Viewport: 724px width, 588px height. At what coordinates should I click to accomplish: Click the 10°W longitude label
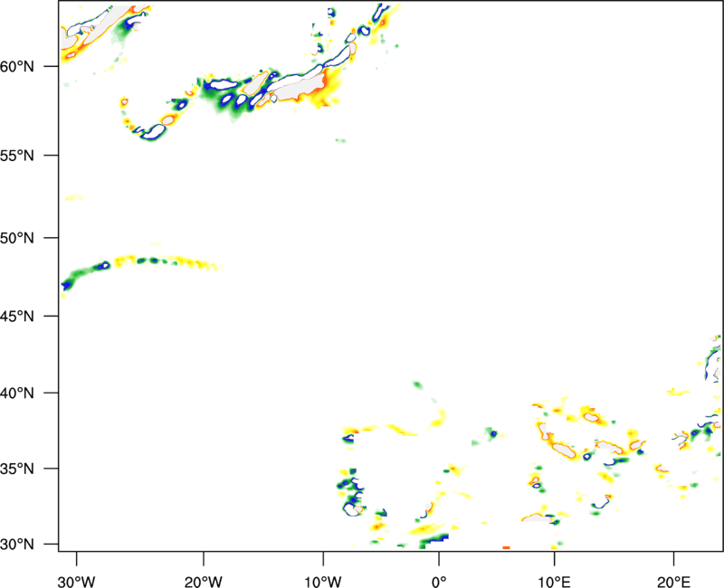tap(323, 582)
